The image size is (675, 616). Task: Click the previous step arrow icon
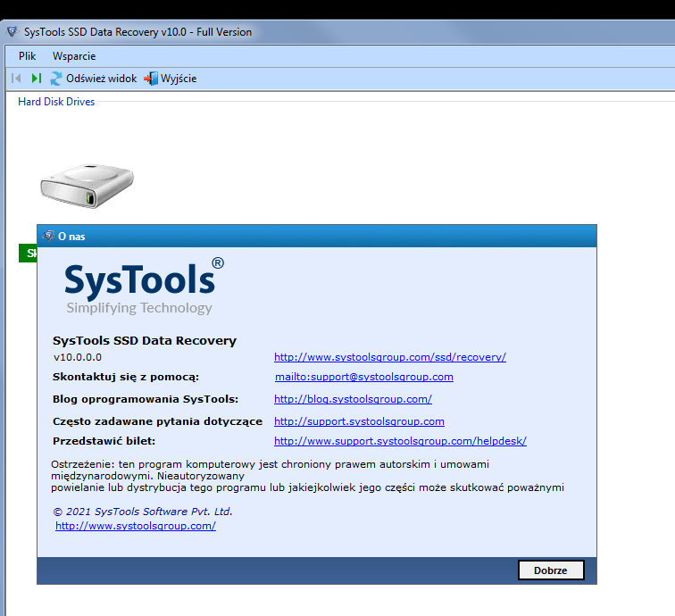pos(16,79)
